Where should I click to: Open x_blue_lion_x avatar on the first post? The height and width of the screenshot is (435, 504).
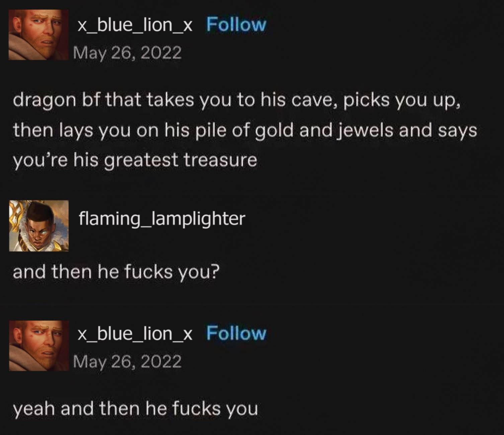click(x=38, y=35)
